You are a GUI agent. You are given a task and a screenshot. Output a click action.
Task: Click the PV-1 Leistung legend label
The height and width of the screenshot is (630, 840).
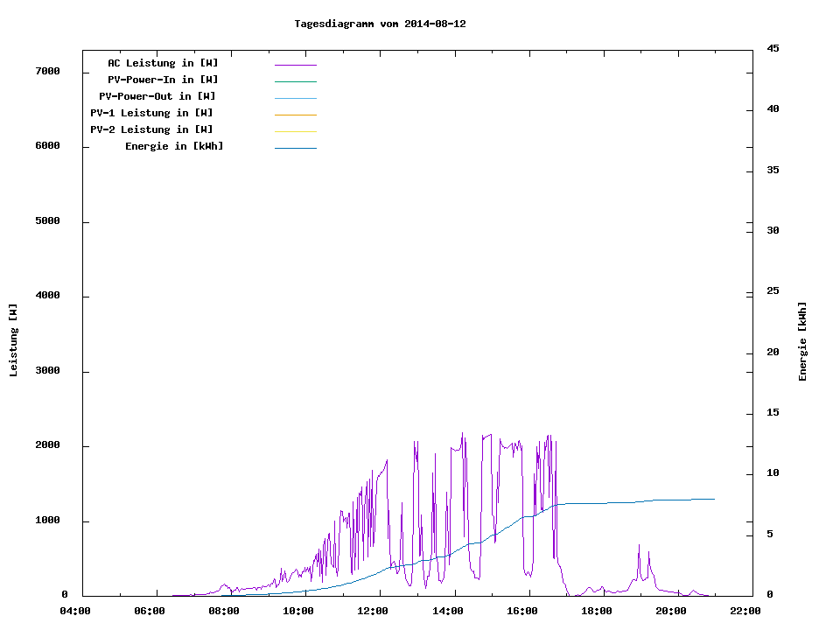coord(151,113)
